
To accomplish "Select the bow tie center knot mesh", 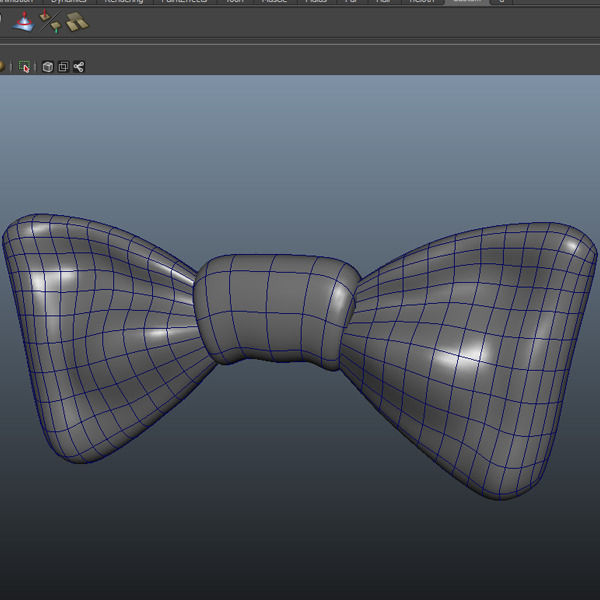I will (275, 310).
